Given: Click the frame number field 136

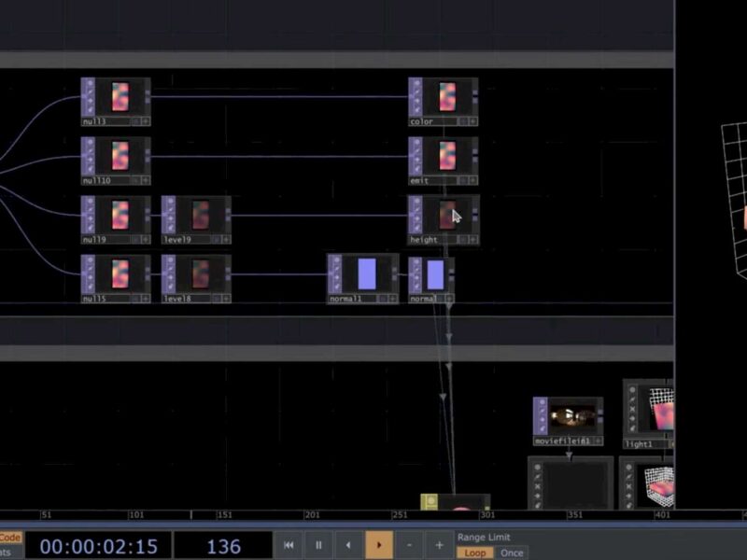Looking at the screenshot, I should pos(223,546).
